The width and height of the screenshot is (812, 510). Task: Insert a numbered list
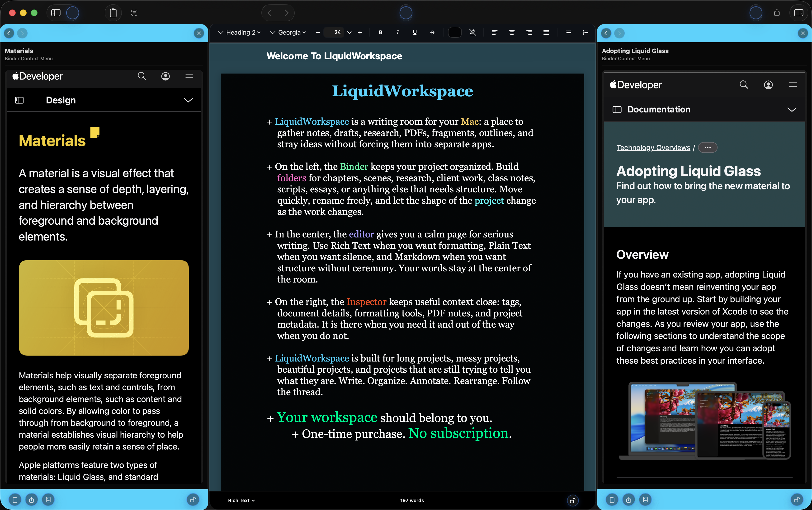tap(585, 32)
